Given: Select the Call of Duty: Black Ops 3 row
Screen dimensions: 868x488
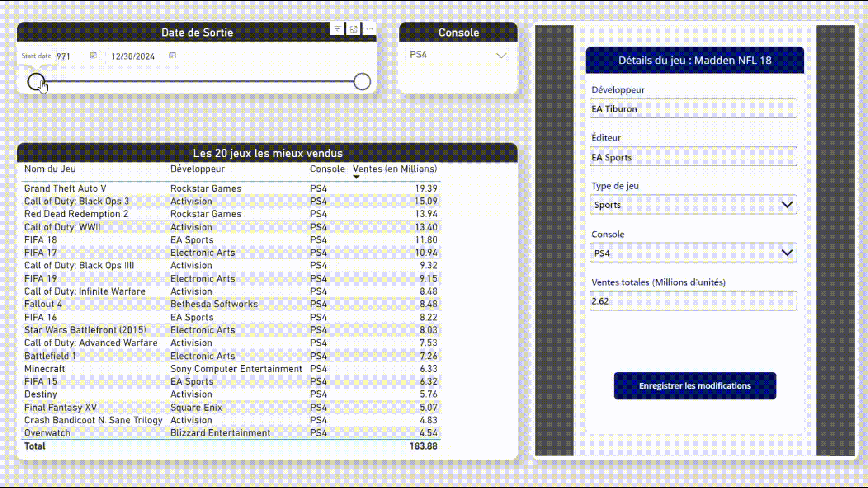Looking at the screenshot, I should (231, 201).
